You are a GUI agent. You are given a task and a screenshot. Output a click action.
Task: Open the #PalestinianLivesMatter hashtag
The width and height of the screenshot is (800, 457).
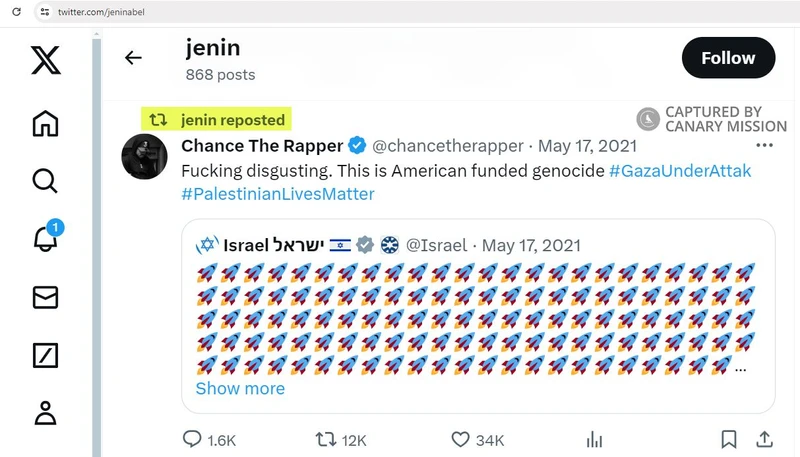278,194
